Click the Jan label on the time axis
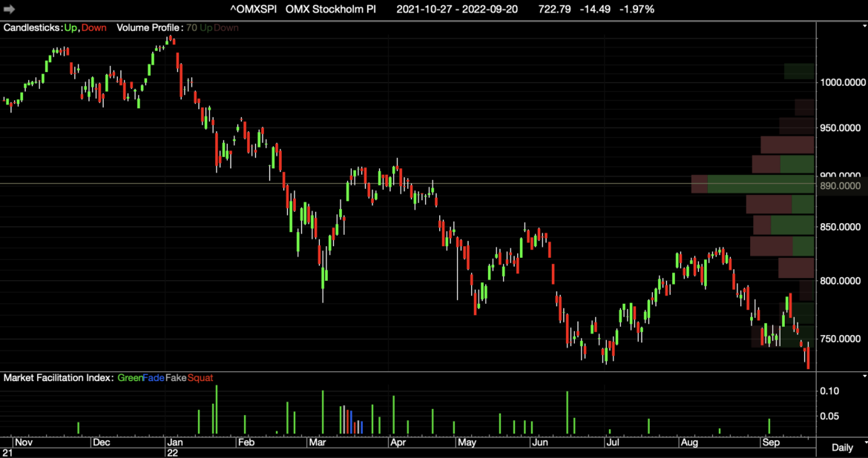Viewport: 868px width, 458px height. point(175,442)
